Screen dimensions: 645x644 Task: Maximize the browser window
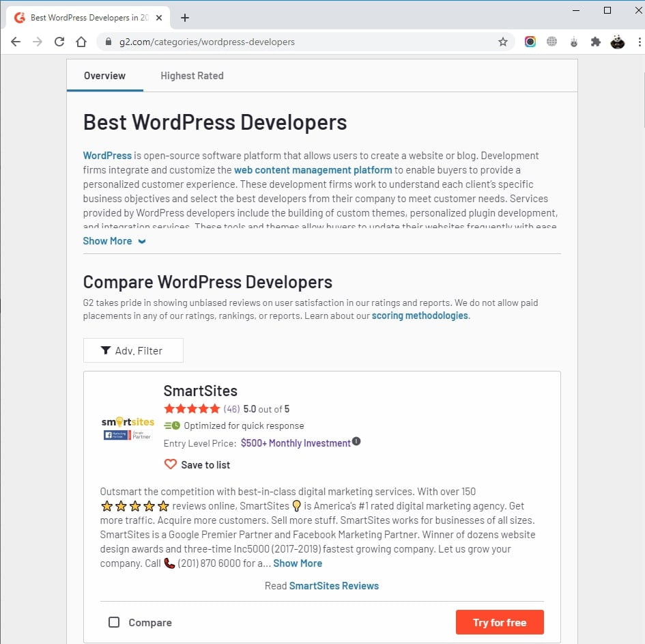pyautogui.click(x=607, y=11)
